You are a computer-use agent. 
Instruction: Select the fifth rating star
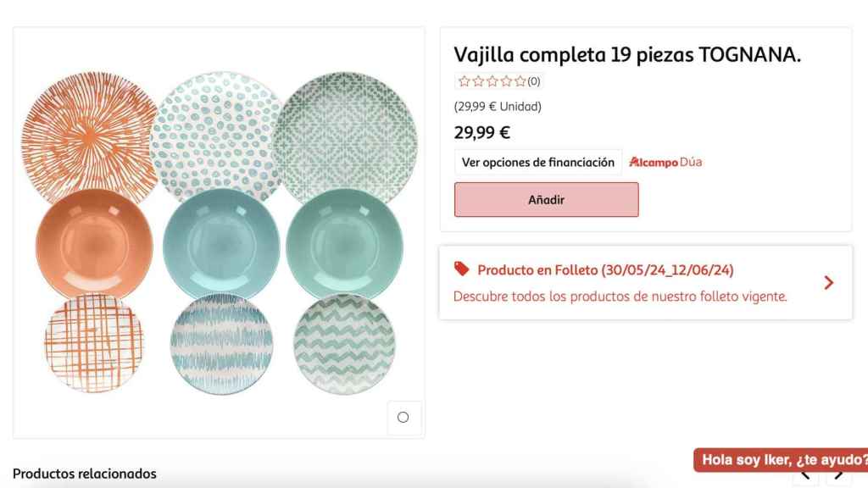click(520, 81)
